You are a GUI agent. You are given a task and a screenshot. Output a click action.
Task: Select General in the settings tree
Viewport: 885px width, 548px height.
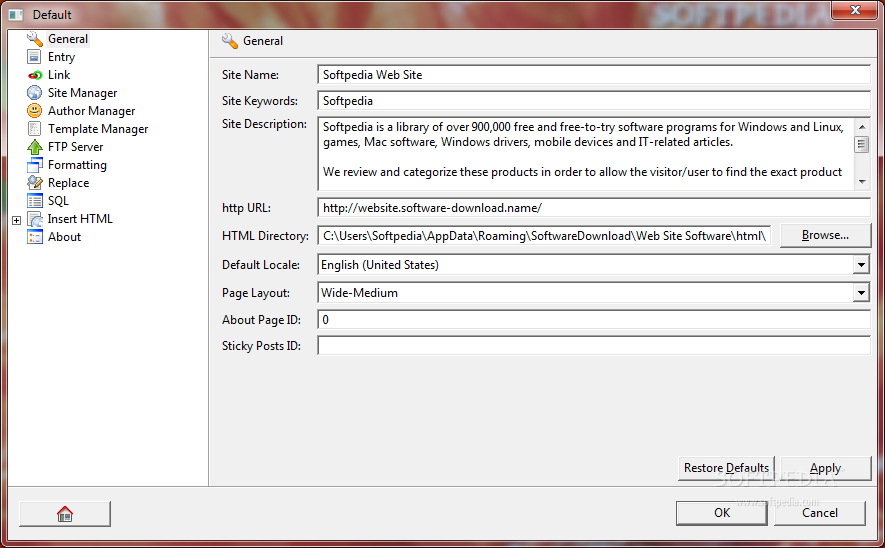(x=68, y=39)
